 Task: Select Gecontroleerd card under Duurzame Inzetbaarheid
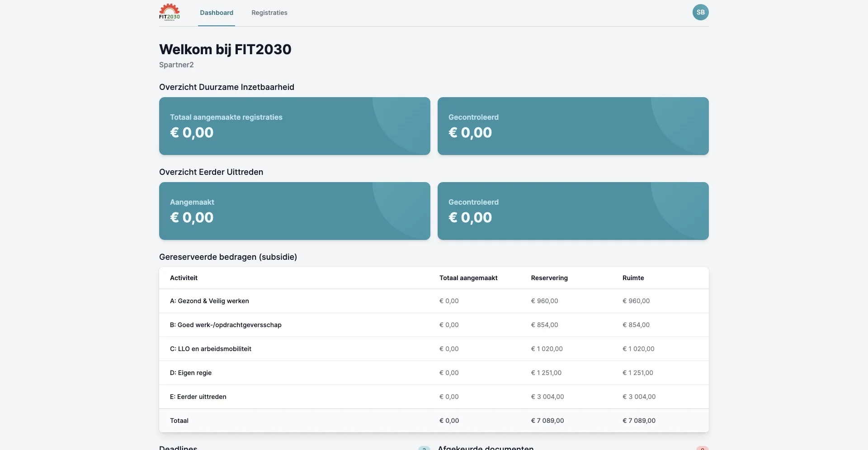(573, 126)
